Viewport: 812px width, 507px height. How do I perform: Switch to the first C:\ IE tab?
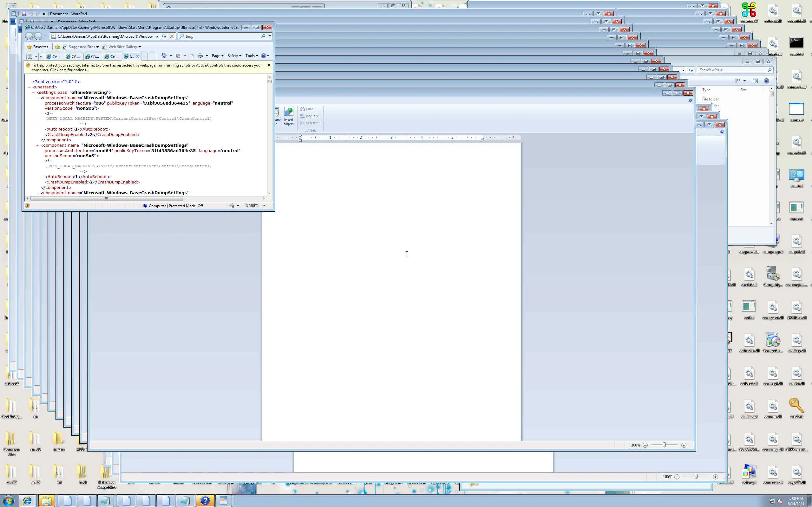click(x=54, y=56)
